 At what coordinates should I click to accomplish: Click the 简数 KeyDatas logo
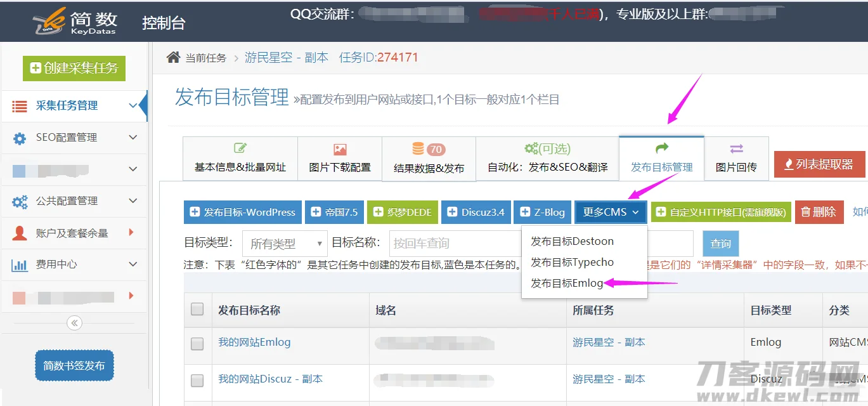pyautogui.click(x=75, y=22)
